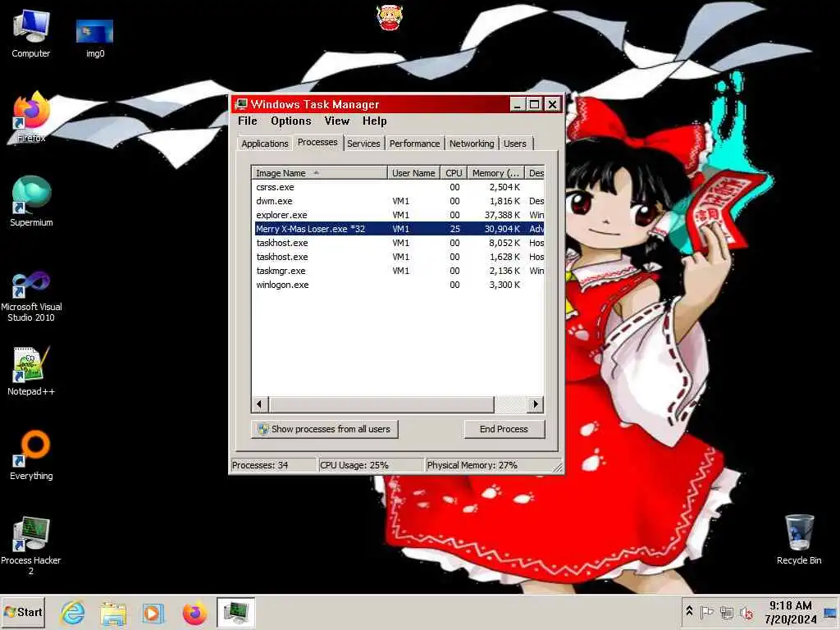Select the winlogon.exe process

pos(399,285)
